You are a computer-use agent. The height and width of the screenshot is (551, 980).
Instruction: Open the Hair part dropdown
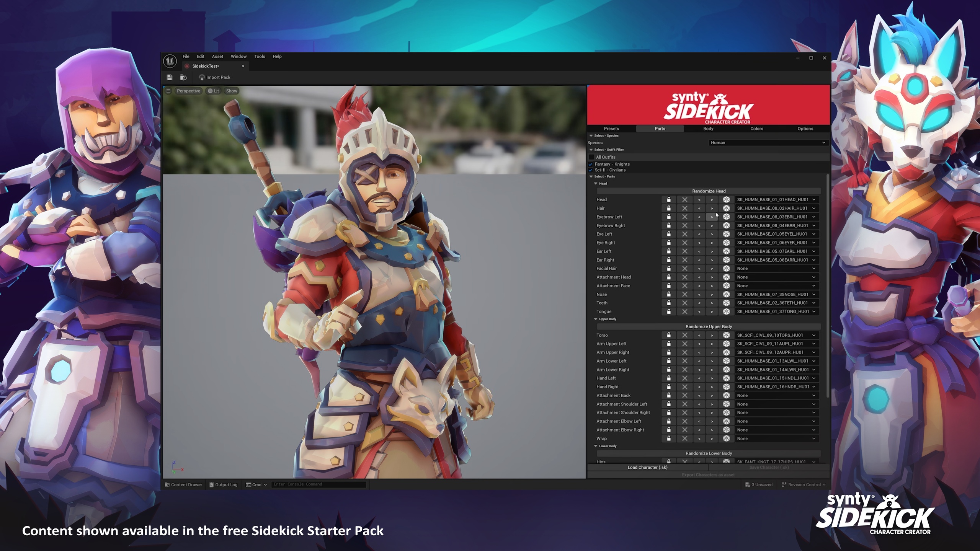(x=777, y=208)
